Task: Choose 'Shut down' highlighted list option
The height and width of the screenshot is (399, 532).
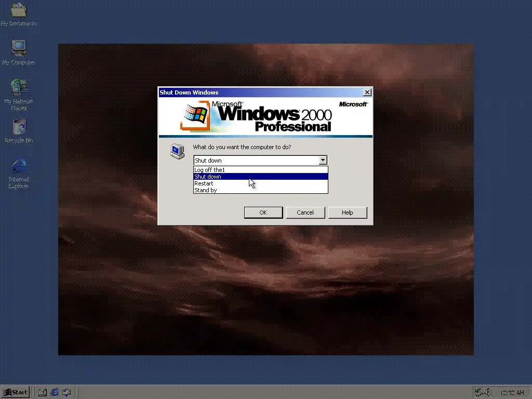Action: click(261, 177)
